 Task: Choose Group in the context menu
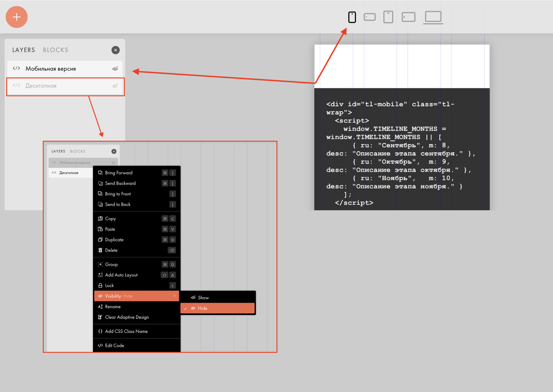(137, 264)
